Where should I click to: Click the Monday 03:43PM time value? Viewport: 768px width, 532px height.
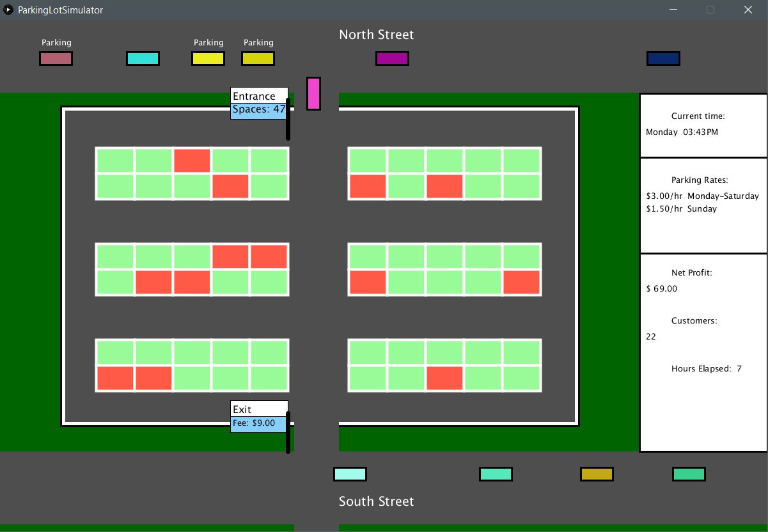(x=682, y=132)
